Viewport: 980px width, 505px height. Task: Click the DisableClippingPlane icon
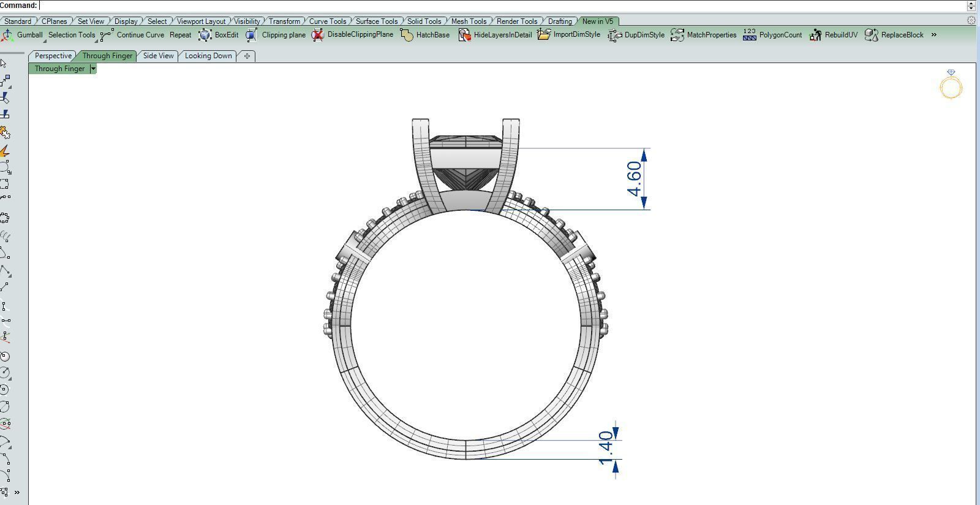[x=317, y=35]
